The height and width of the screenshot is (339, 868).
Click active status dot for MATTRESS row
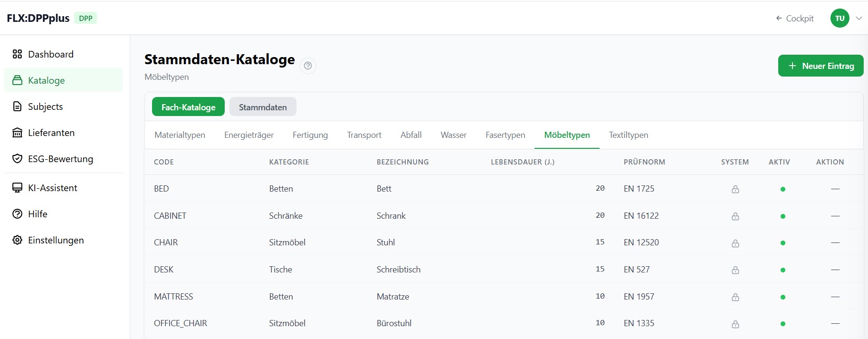[x=782, y=297]
